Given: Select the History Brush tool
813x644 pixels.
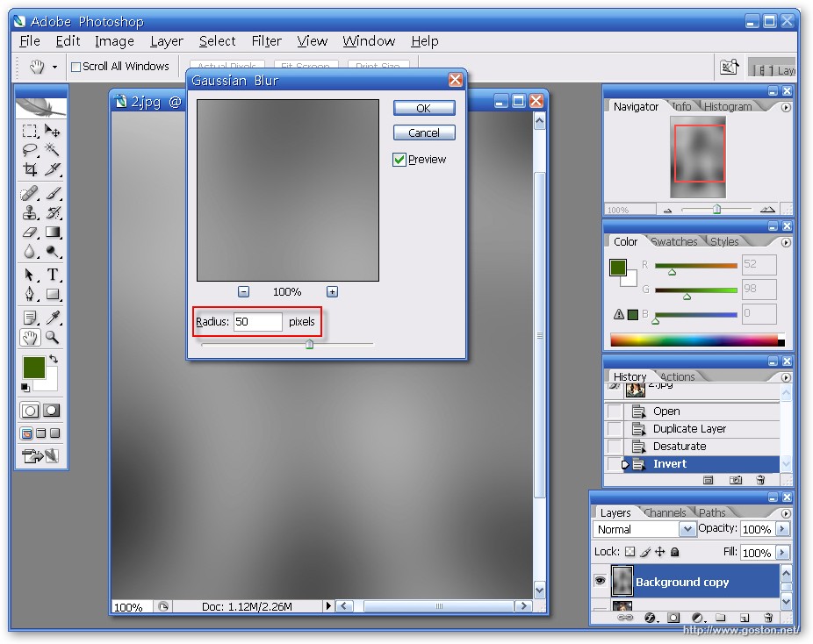Looking at the screenshot, I should (53, 212).
